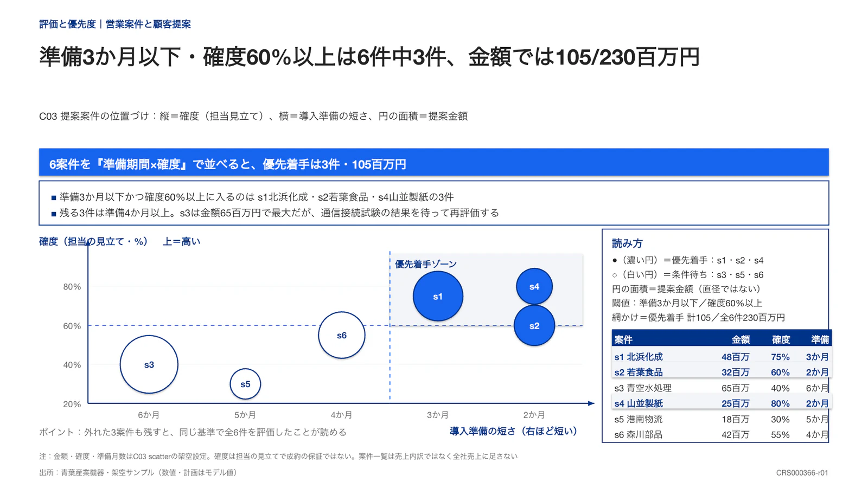Click the large white s3 bubble
This screenshot has height=488, width=868.
point(149,364)
